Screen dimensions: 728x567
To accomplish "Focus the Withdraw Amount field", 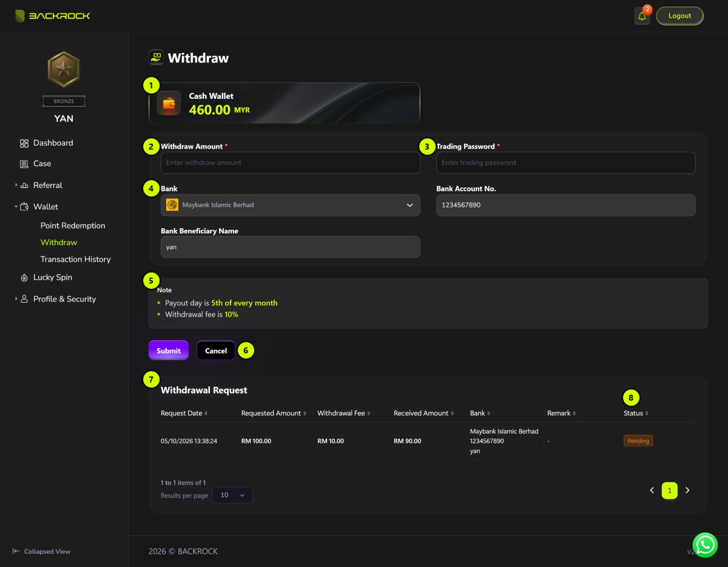I will coord(290,163).
